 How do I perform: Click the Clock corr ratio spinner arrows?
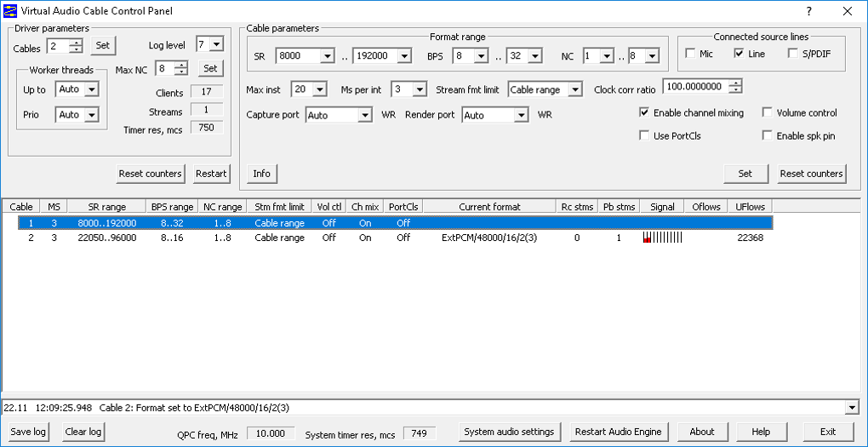736,86
